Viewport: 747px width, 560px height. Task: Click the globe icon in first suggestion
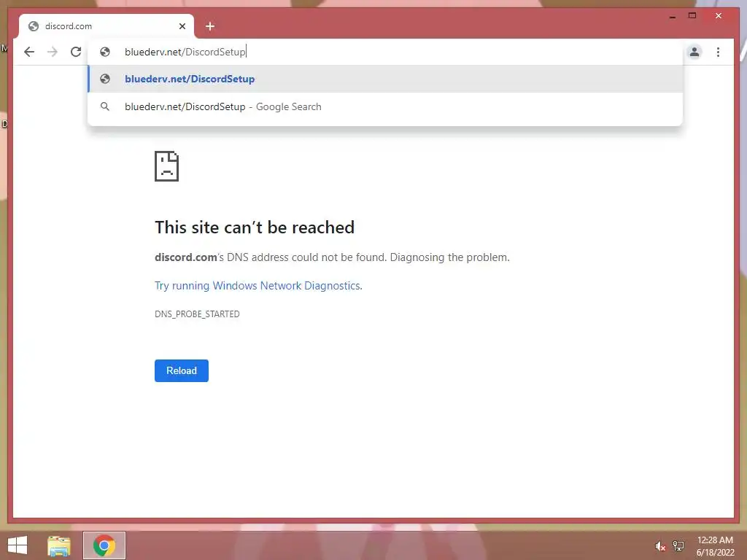[105, 79]
